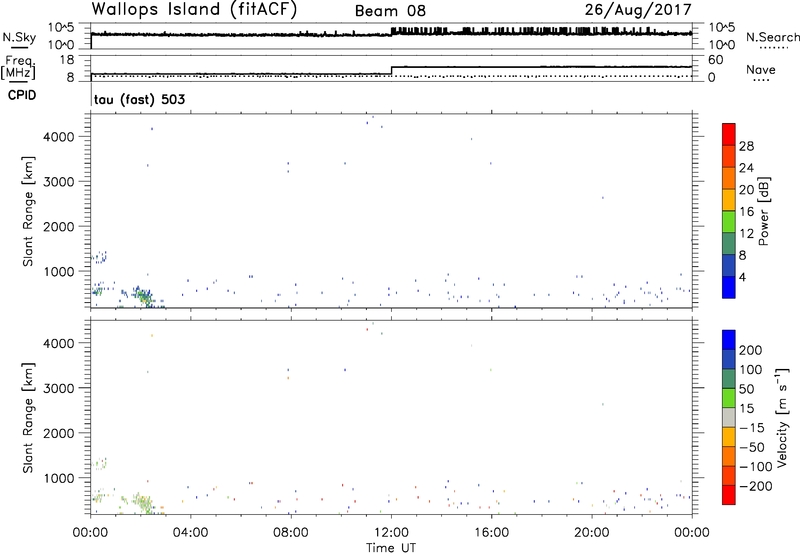800x554 pixels.
Task: Click the '12:00' time tick label
Action: point(391,533)
